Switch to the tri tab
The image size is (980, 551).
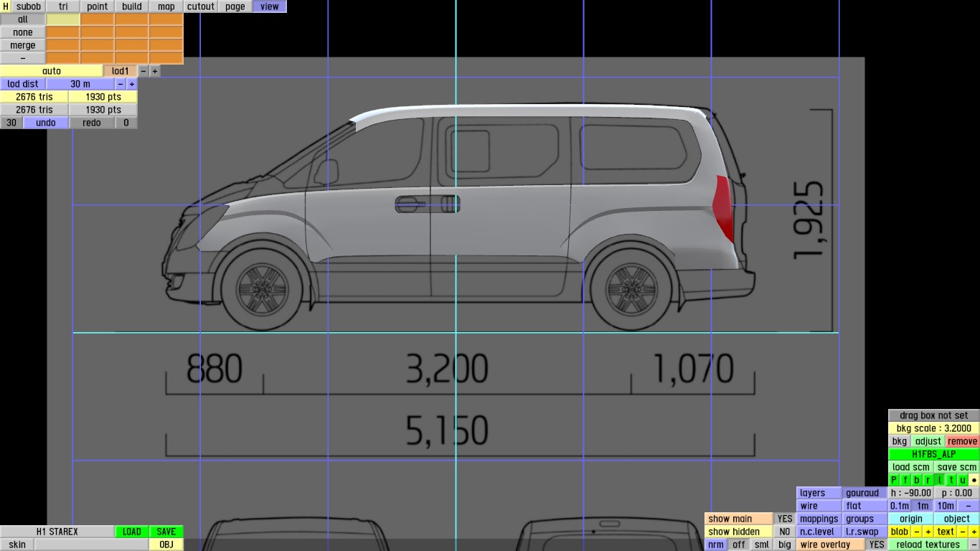[x=63, y=6]
